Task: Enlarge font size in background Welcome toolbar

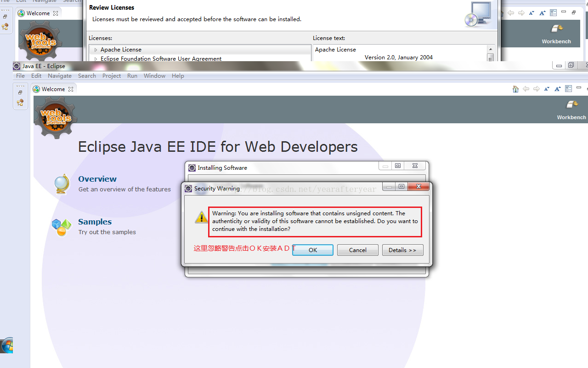Action: click(543, 13)
